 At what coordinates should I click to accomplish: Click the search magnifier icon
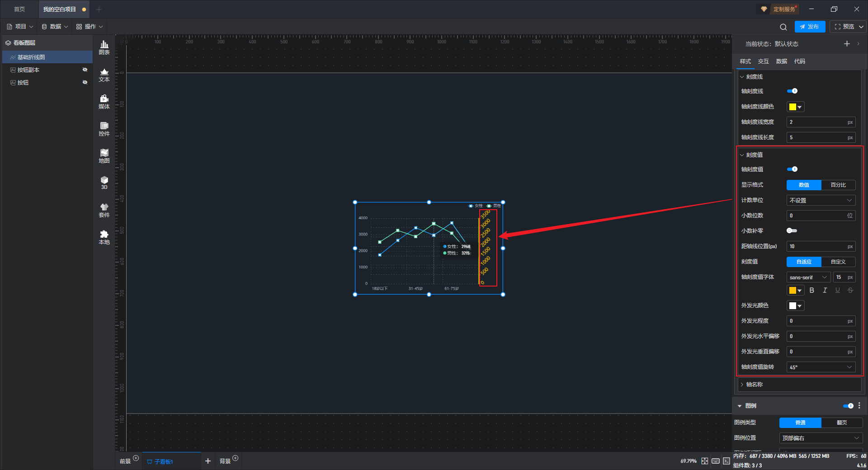click(x=783, y=27)
